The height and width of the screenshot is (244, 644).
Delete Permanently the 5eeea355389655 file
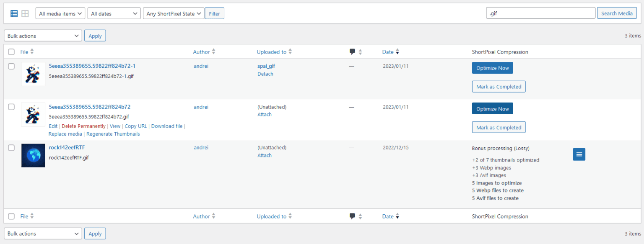coord(83,126)
